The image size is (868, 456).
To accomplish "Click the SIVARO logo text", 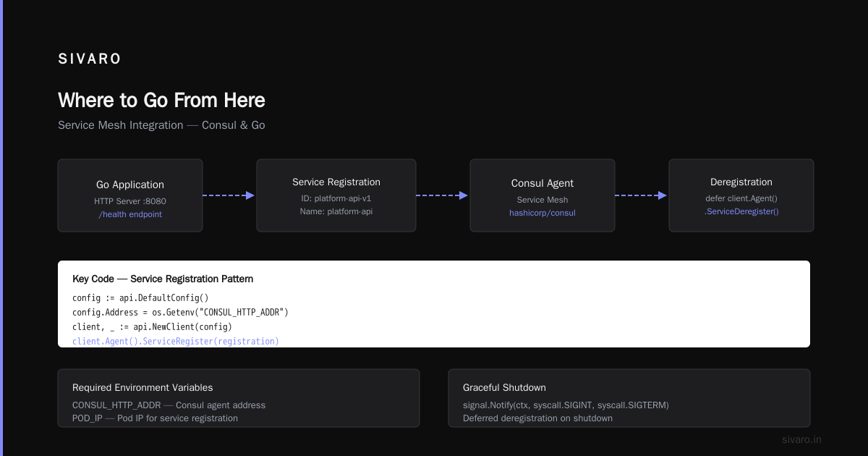I will [90, 59].
